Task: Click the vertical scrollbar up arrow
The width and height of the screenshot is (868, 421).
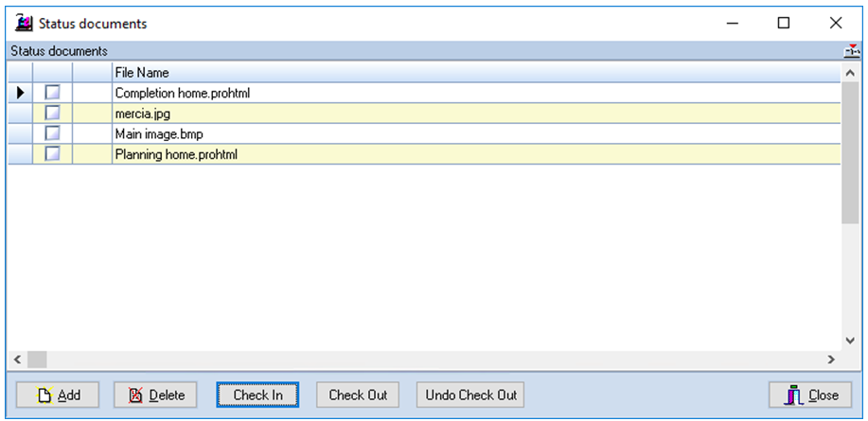Action: coord(850,73)
